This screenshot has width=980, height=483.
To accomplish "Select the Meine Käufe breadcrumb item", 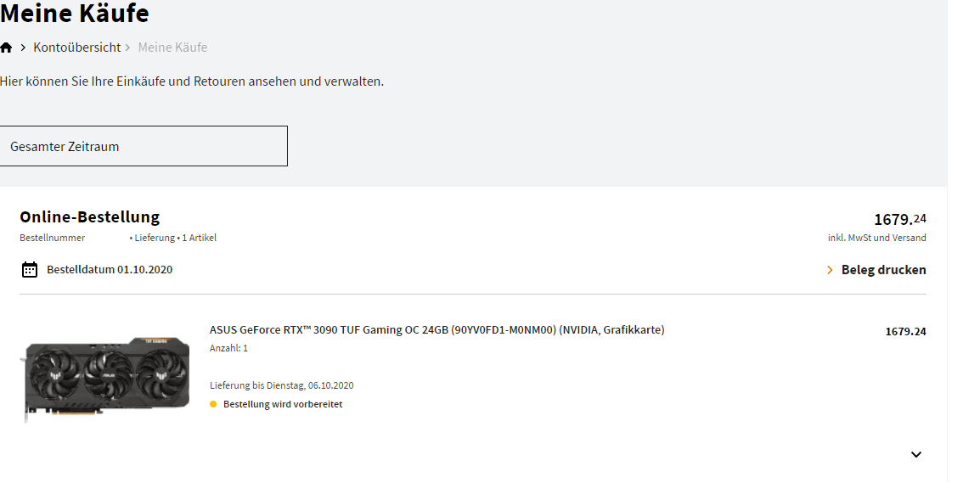I will coord(172,48).
